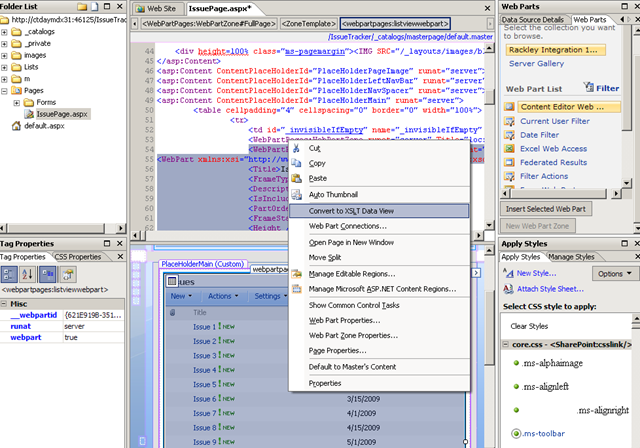Click the New Style icon
The image size is (640, 448).
(508, 273)
